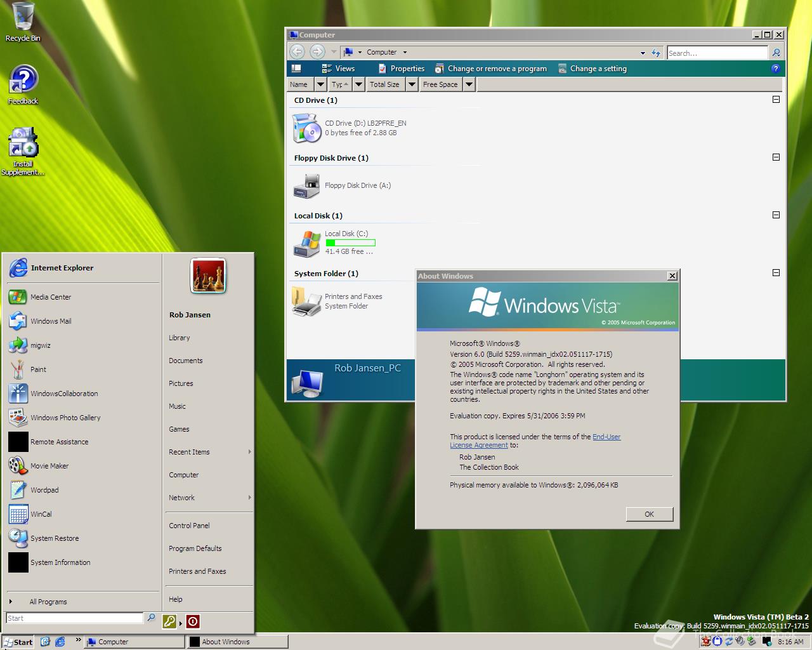Click Change or remove a program

coord(490,69)
